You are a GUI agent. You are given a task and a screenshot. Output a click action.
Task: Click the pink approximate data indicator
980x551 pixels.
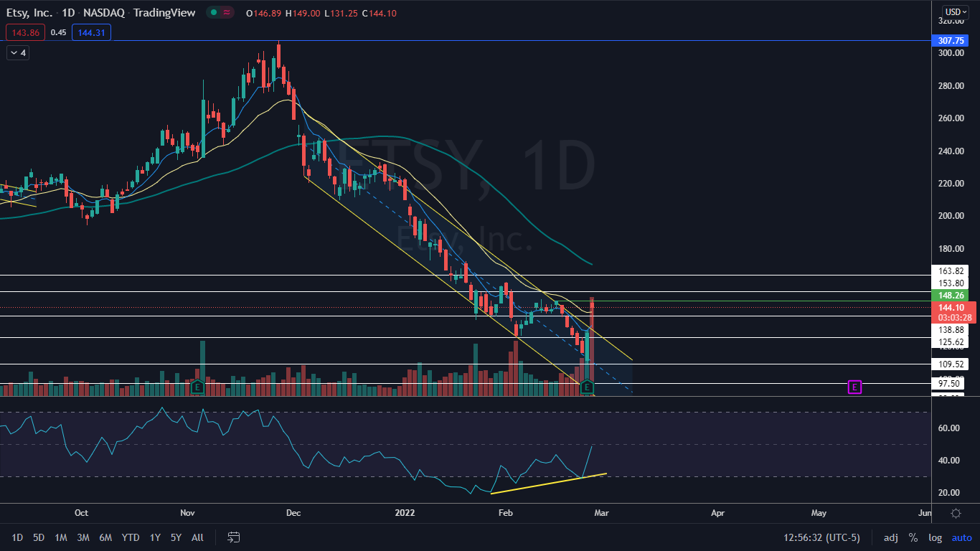(228, 13)
